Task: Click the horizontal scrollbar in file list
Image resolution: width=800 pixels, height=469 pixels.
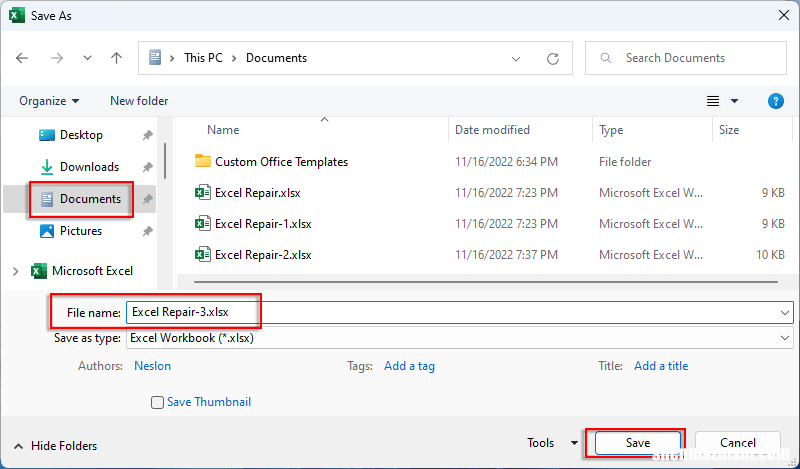Action: [486, 282]
